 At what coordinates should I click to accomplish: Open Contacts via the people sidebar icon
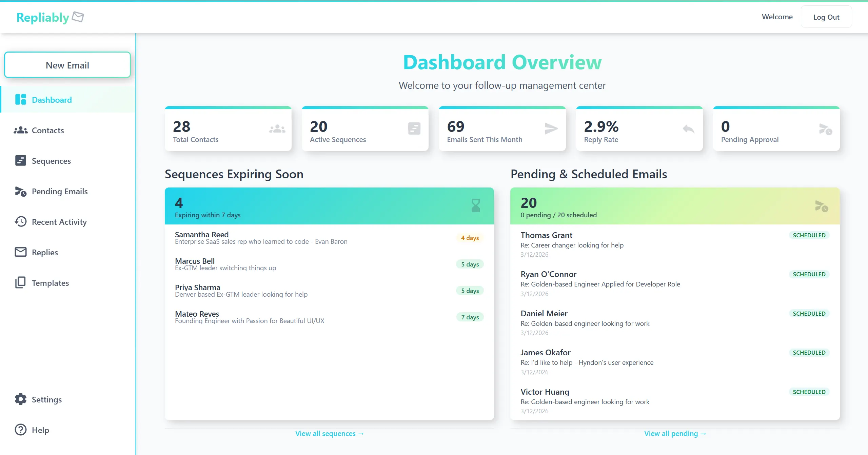coord(20,130)
